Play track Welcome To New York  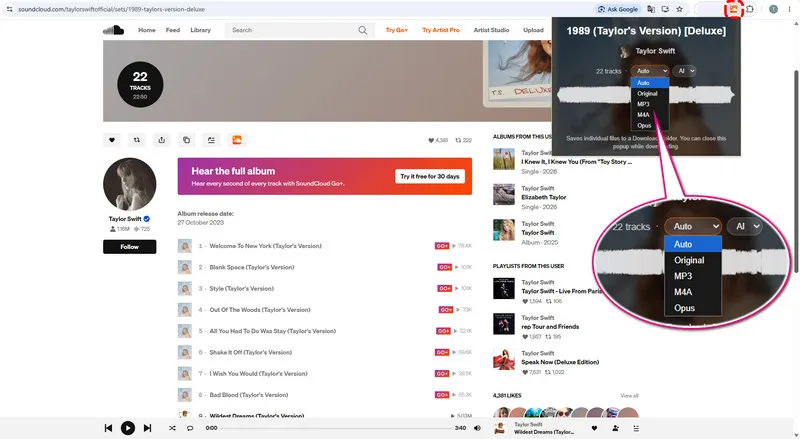tap(265, 246)
